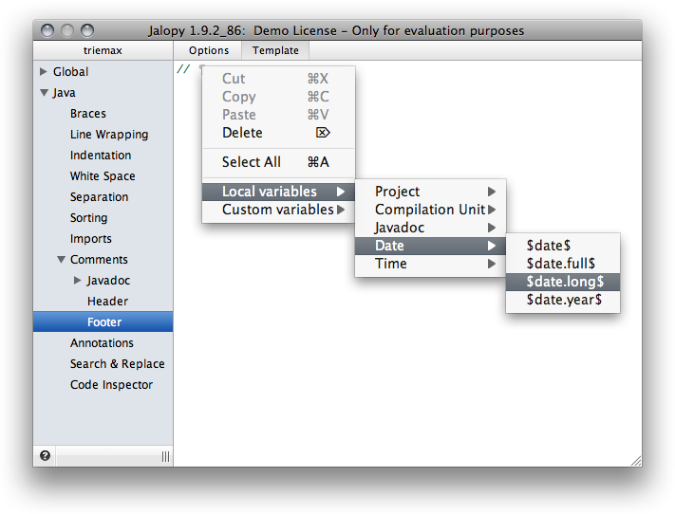The height and width of the screenshot is (514, 675).
Task: Select the Comments tree item label
Action: click(99, 260)
